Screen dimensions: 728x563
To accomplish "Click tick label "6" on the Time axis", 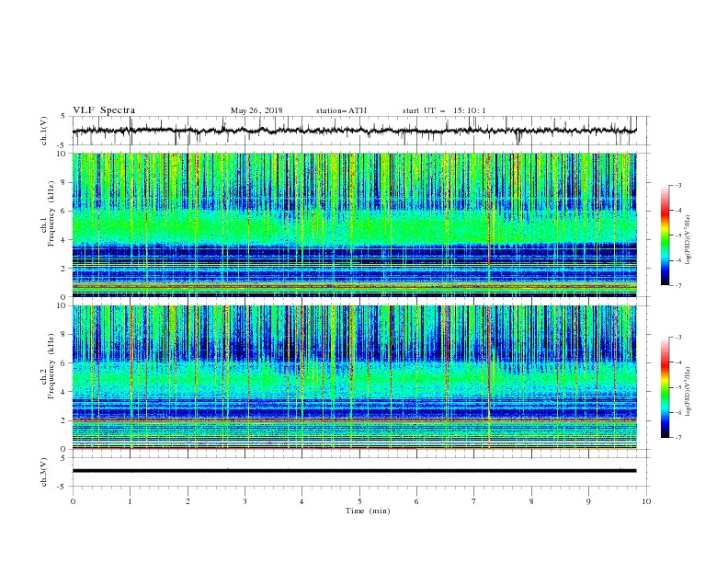I will (x=416, y=501).
